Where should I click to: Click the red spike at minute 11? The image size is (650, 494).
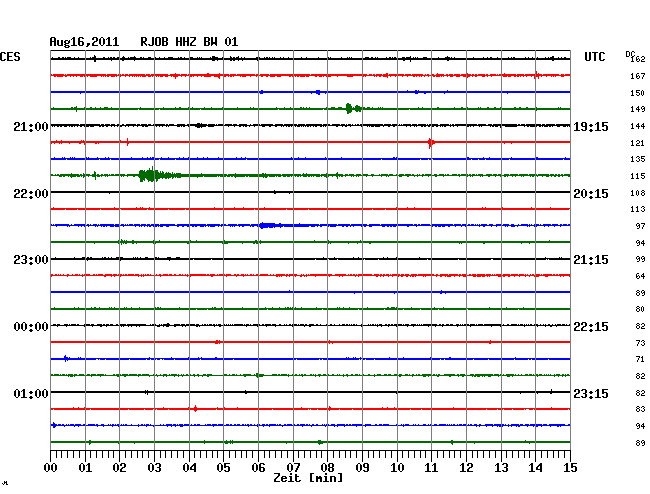[x=431, y=143]
